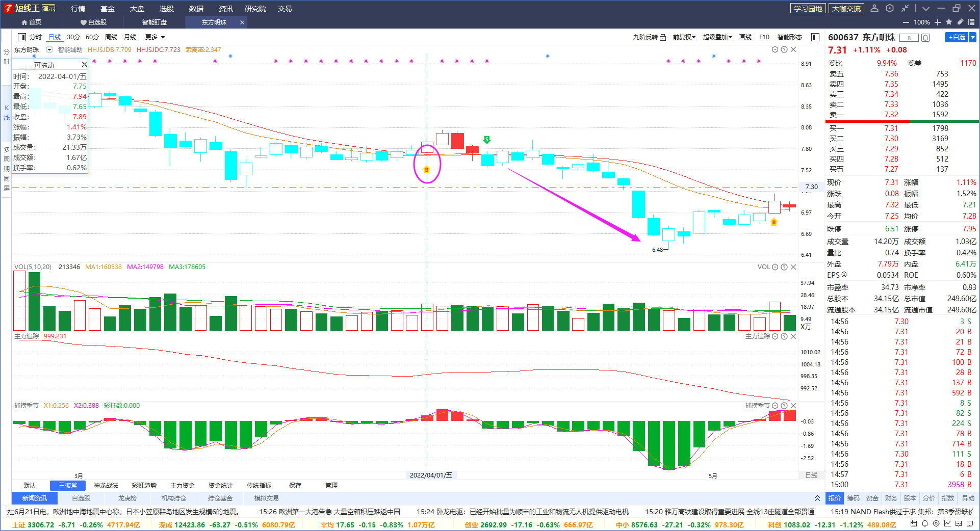The image size is (980, 531).
Task: Click the shrink-arrows compact mode icon
Action: 905,8
